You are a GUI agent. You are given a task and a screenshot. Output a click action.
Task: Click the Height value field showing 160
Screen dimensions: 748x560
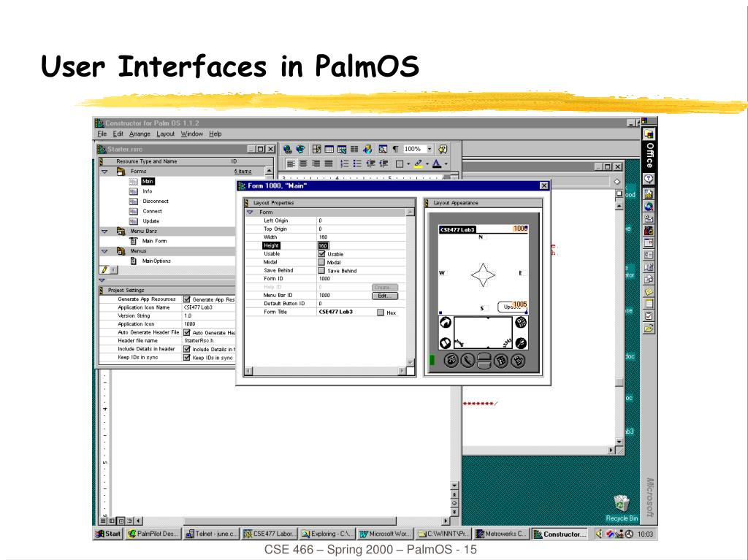[x=324, y=245]
